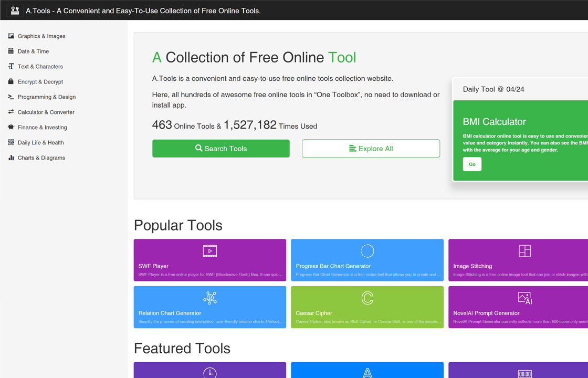Open the Progress Bar Chart Generator title
This screenshot has width=588, height=378.
pos(333,266)
